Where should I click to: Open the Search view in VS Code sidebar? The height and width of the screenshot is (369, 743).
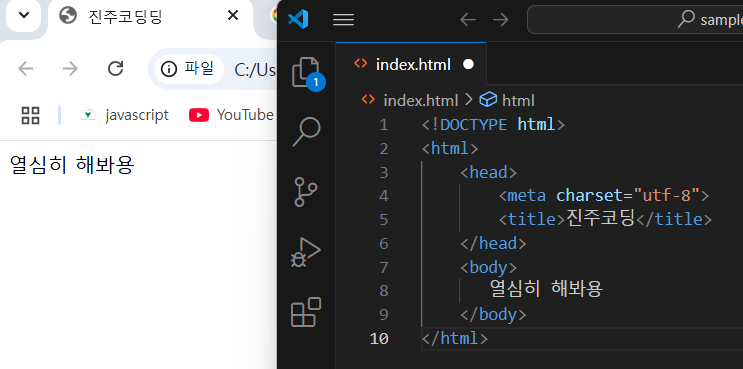point(306,131)
